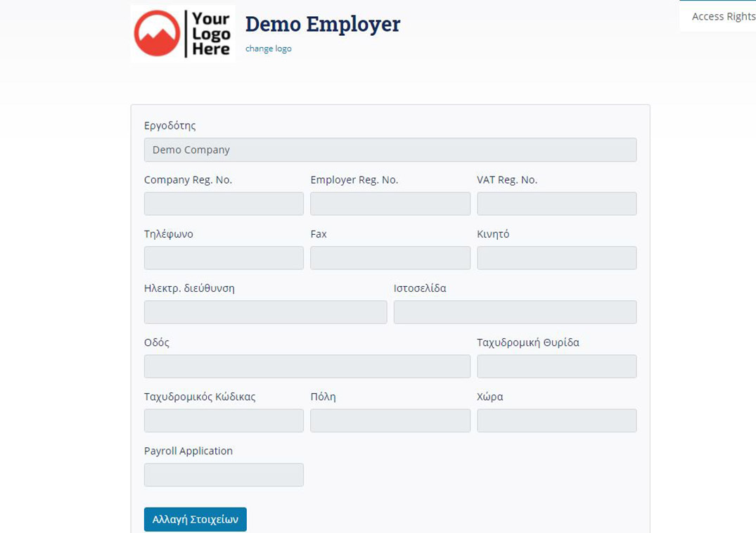Screen dimensions: 756x533
Task: Click the Company Reg. No. input field
Action: (x=224, y=204)
